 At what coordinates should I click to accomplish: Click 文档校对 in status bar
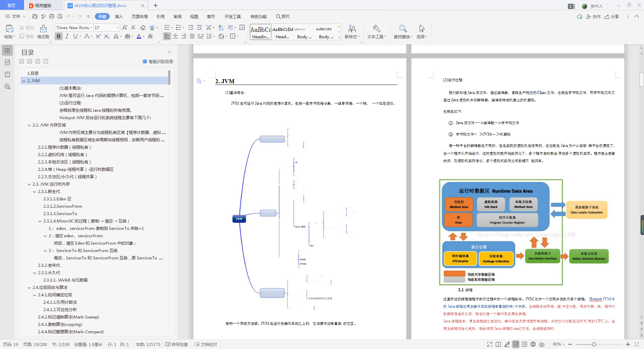tap(206, 344)
